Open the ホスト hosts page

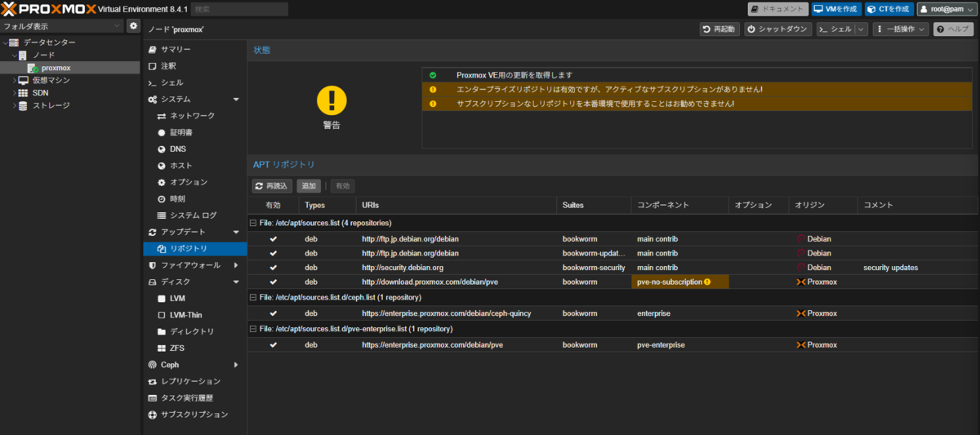click(181, 166)
